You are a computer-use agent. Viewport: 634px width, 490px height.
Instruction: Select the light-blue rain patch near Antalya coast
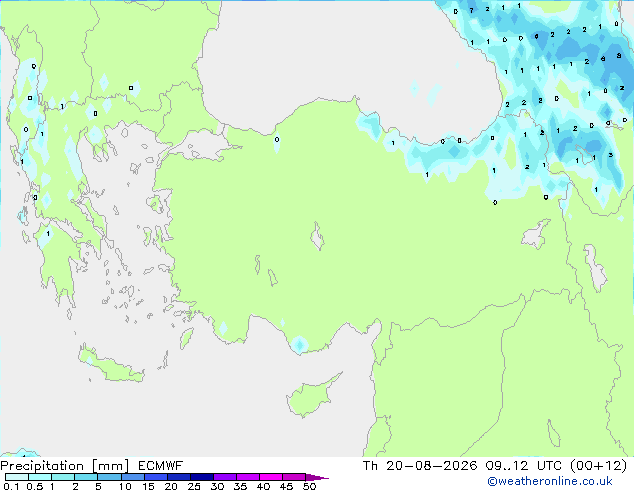click(x=299, y=345)
